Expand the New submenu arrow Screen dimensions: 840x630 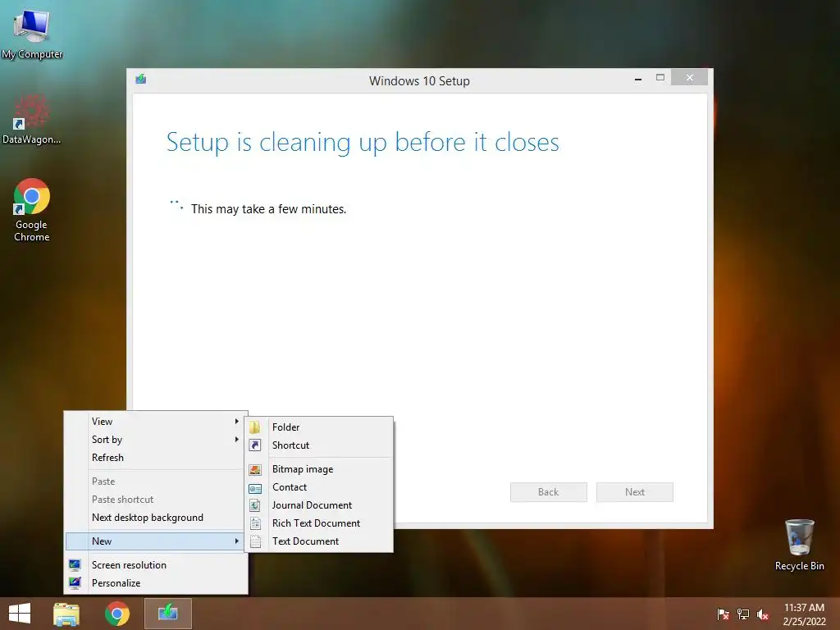236,541
